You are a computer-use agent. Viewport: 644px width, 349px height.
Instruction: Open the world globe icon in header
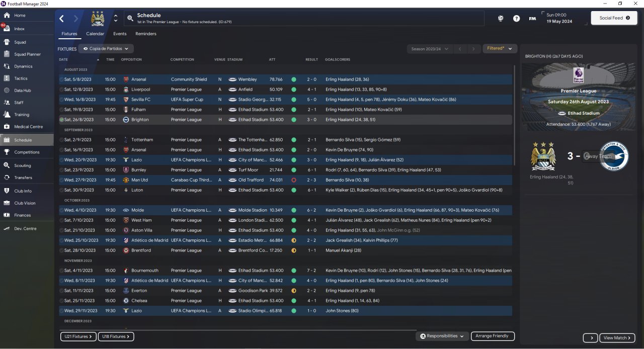coord(501,19)
